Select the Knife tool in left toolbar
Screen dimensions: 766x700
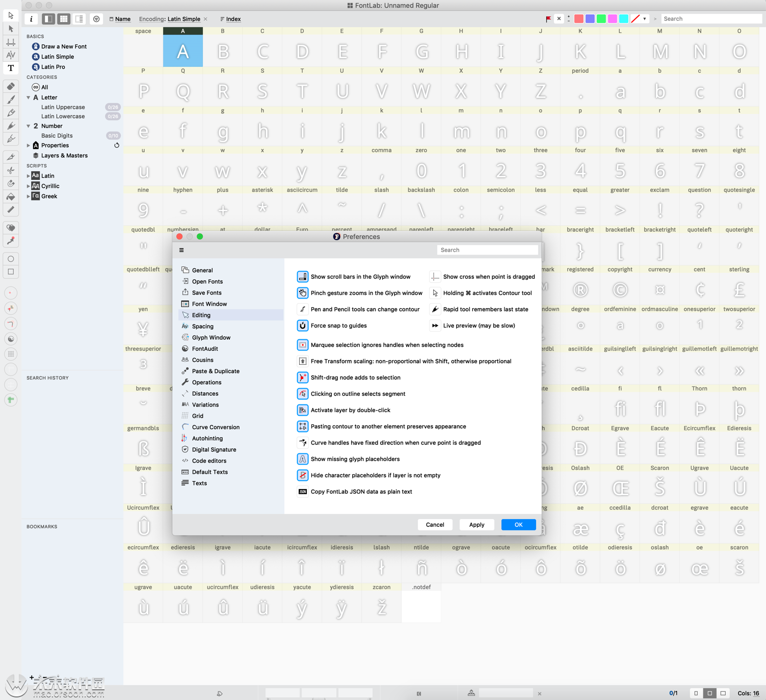(11, 157)
